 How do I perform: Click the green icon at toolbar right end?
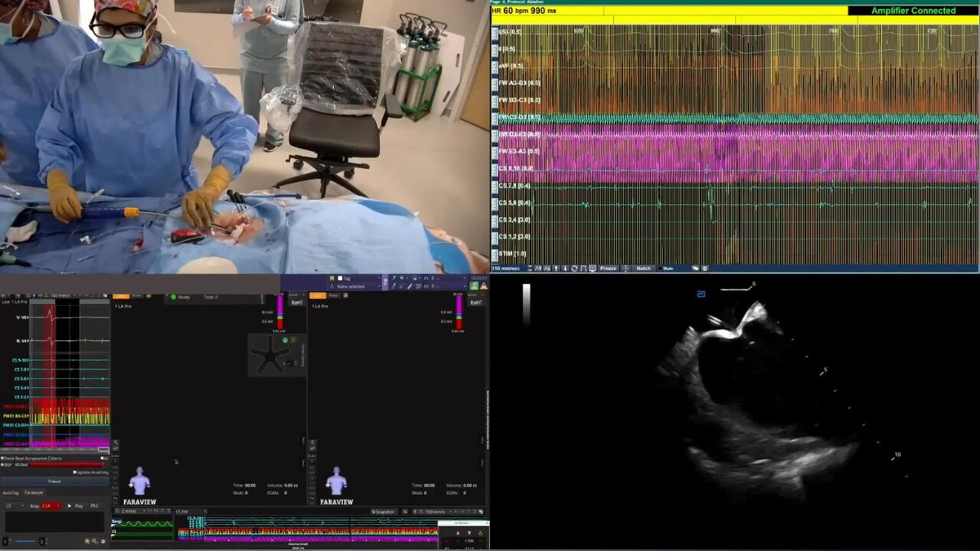[474, 286]
